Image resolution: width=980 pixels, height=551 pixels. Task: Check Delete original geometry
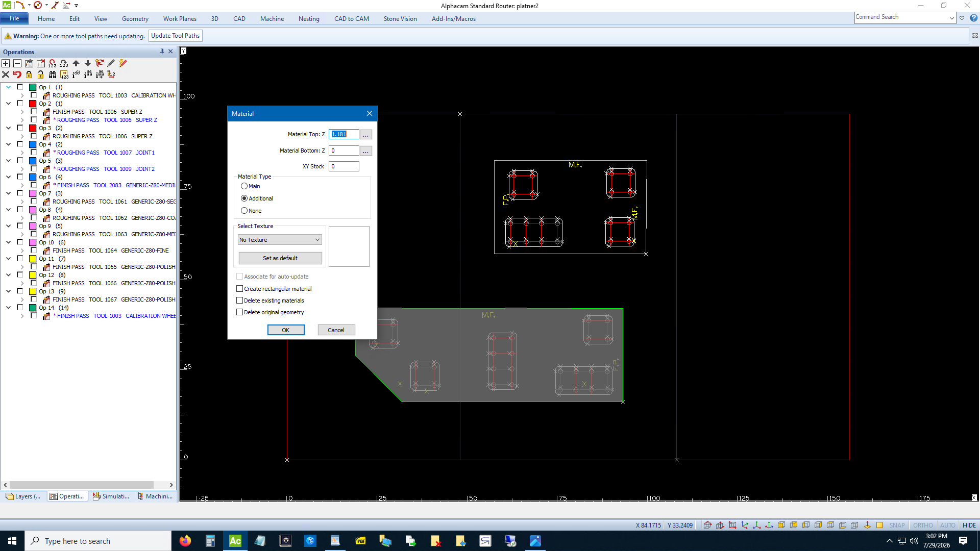239,312
